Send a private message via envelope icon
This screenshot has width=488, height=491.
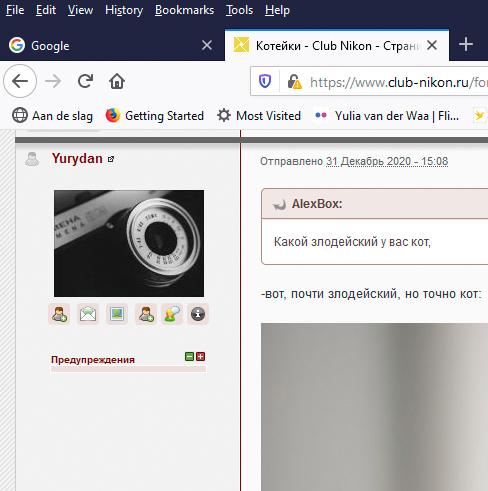[x=88, y=314]
